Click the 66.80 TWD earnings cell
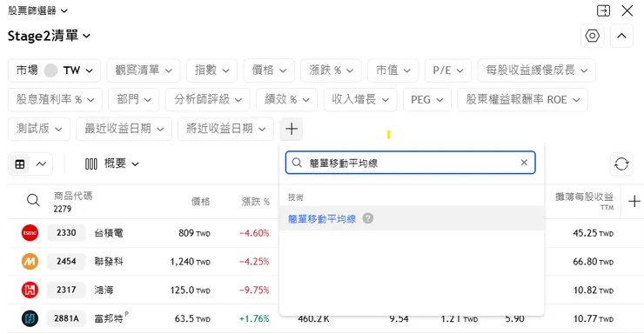Image resolution: width=644 pixels, height=334 pixels. click(x=593, y=262)
